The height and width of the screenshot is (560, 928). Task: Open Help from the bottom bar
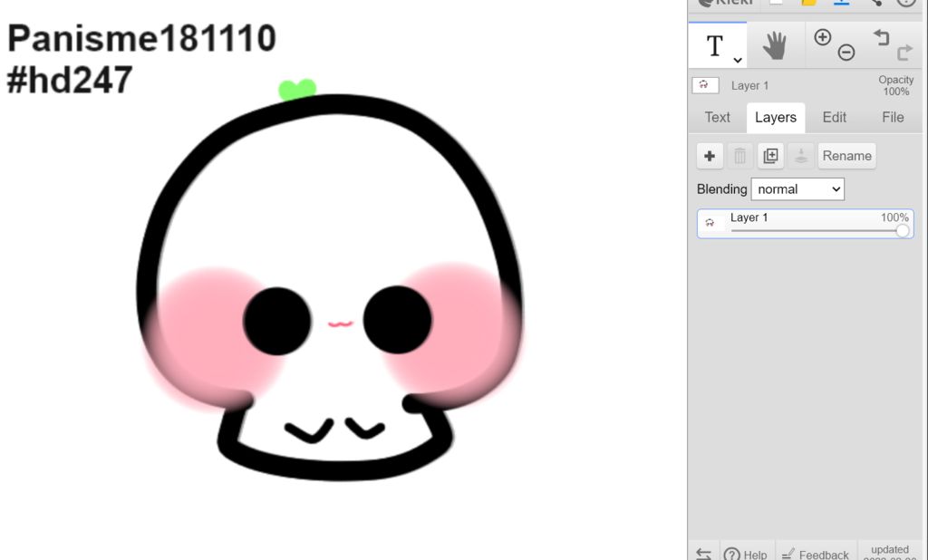coord(747,554)
